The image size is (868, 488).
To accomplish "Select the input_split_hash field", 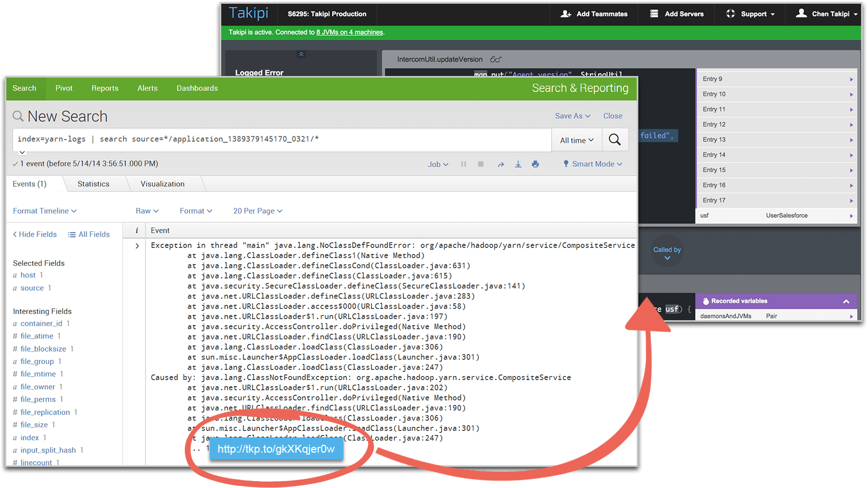I will (x=48, y=451).
